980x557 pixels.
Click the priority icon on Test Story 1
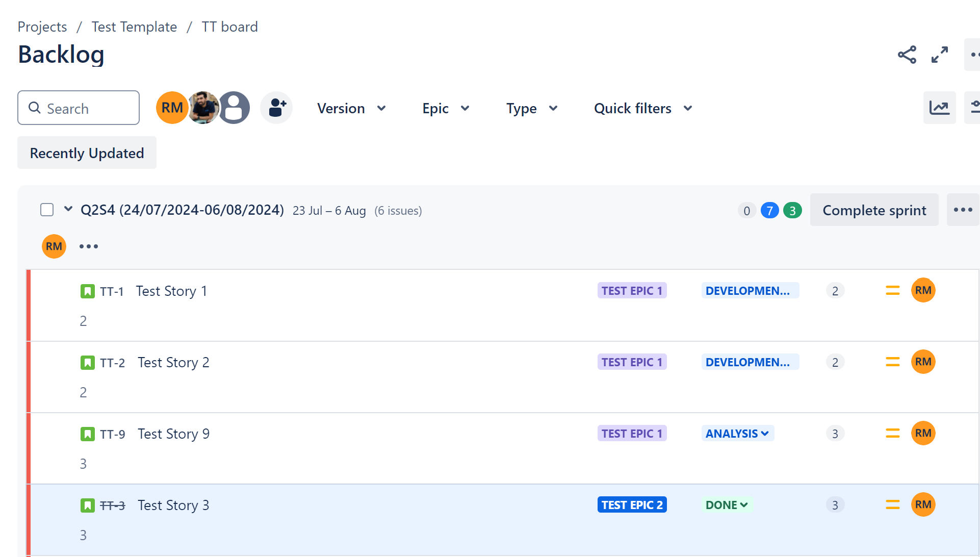[892, 290]
